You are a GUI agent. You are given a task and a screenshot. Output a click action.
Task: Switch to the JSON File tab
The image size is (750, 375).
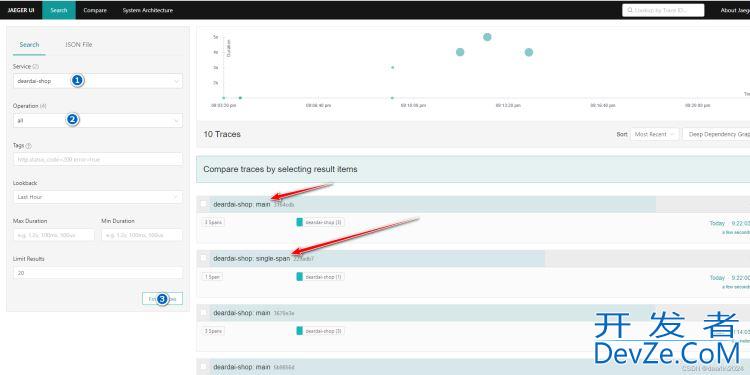[x=79, y=44]
